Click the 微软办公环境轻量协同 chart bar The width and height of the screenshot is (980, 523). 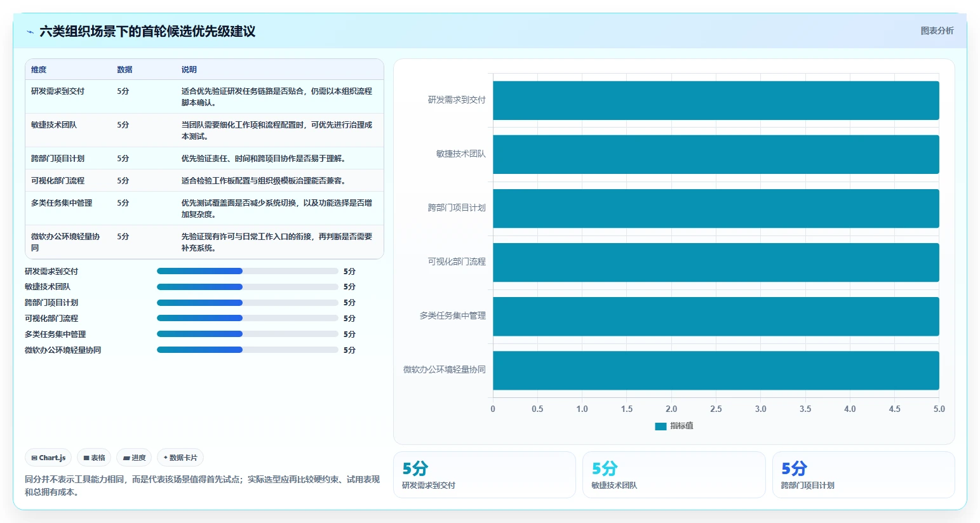point(716,370)
